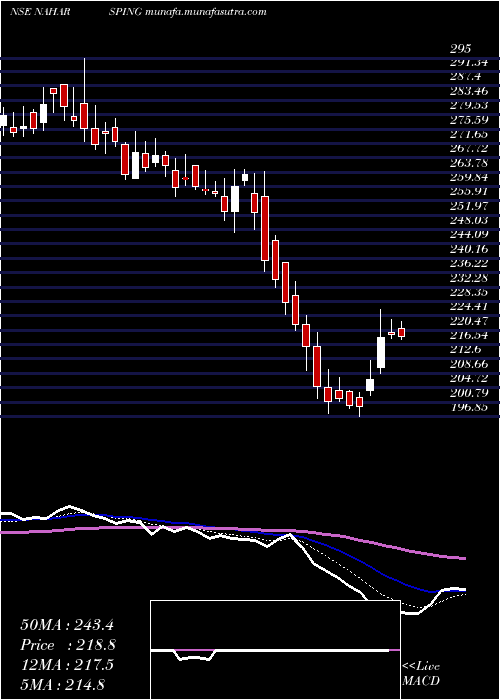Click the 263.78 price axis label
500x700 pixels.
tap(469, 162)
